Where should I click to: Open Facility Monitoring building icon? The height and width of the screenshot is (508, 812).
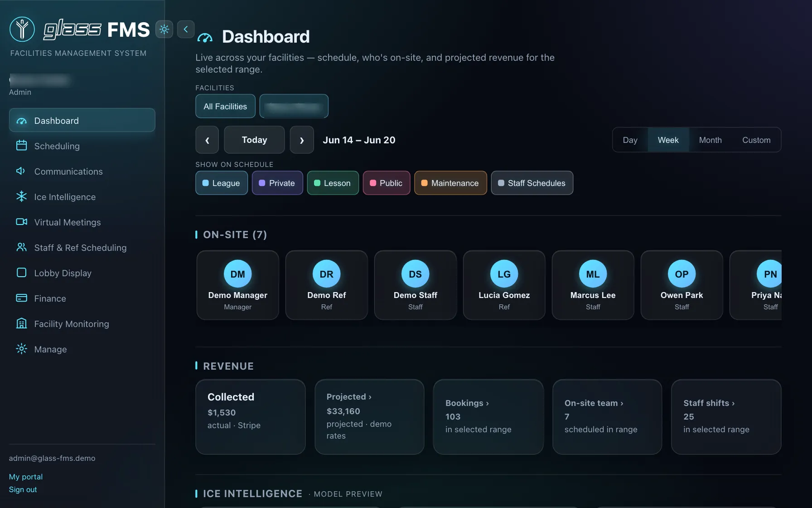(21, 323)
